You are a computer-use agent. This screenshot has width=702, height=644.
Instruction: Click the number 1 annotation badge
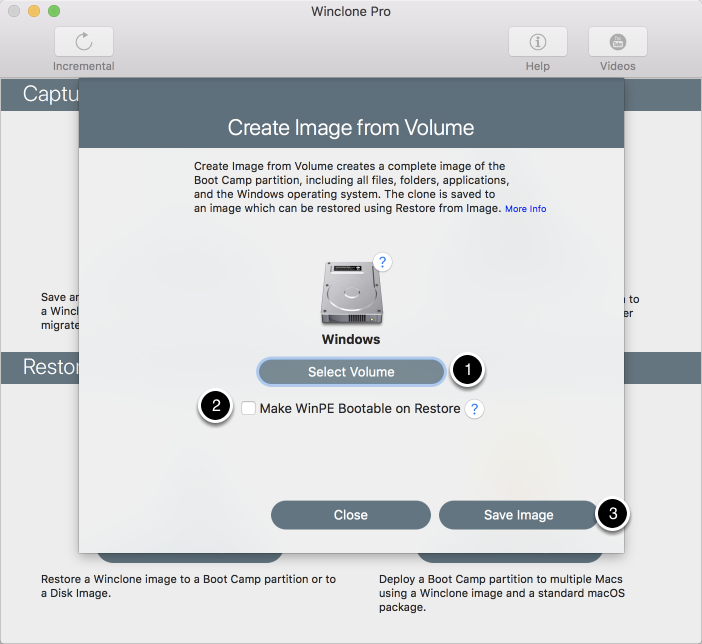(x=466, y=370)
